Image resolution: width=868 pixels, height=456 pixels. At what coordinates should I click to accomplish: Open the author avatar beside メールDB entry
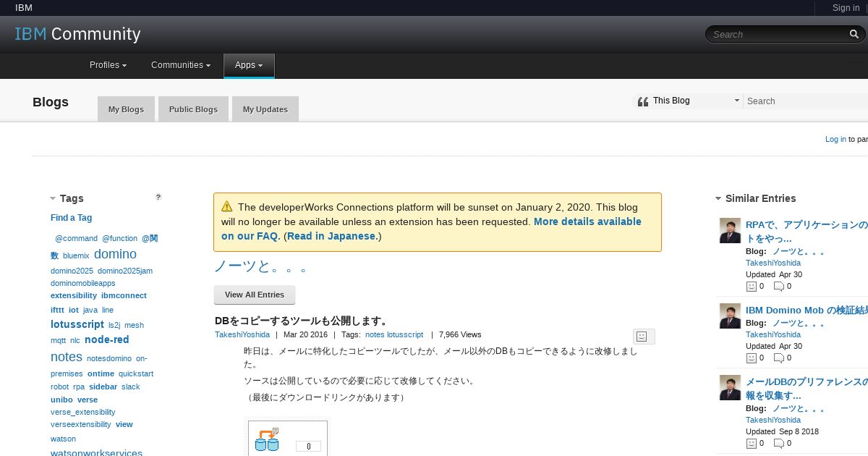(730, 387)
